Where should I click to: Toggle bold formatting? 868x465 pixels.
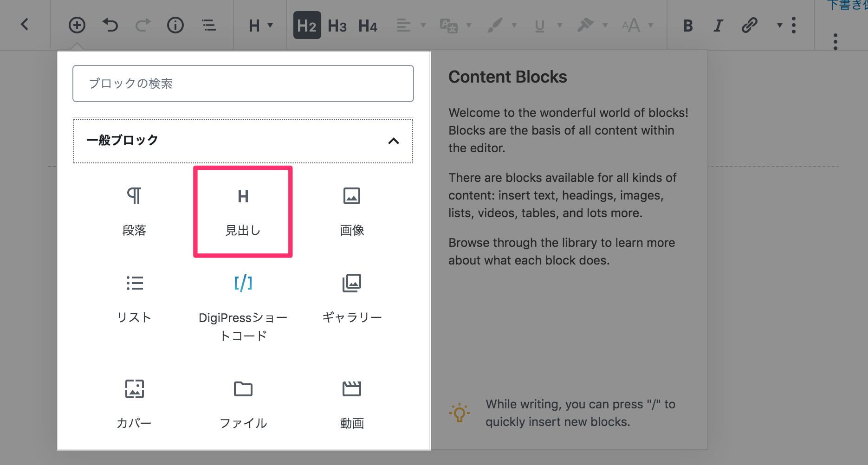[x=688, y=26]
